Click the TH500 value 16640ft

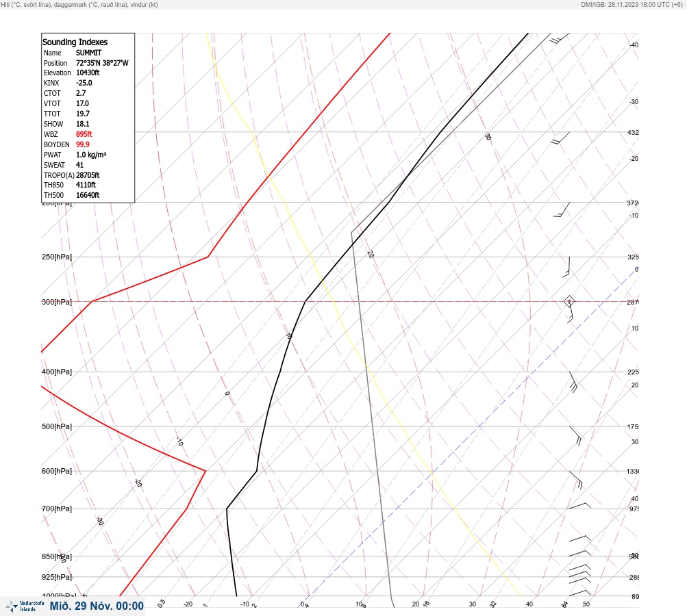click(88, 195)
